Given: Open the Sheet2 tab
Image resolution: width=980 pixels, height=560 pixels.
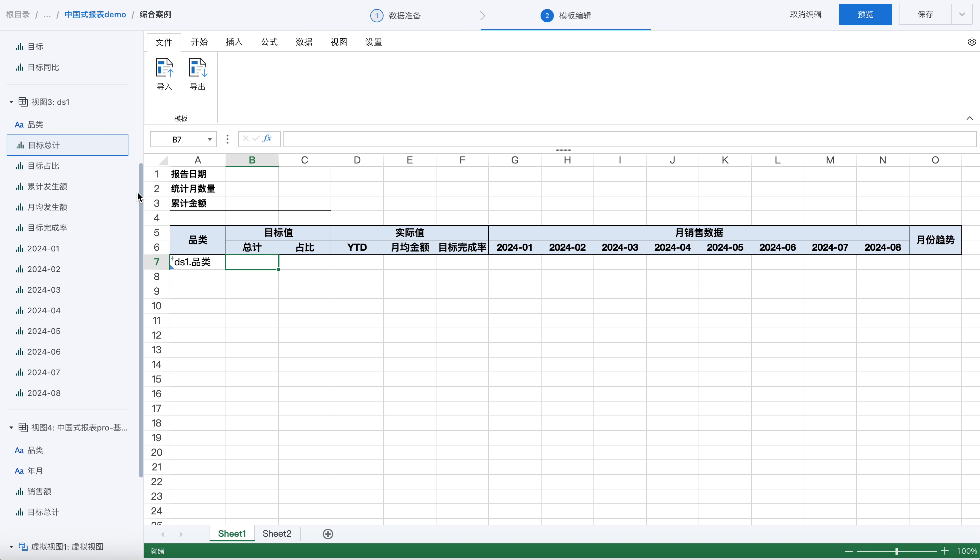Looking at the screenshot, I should pos(277,534).
